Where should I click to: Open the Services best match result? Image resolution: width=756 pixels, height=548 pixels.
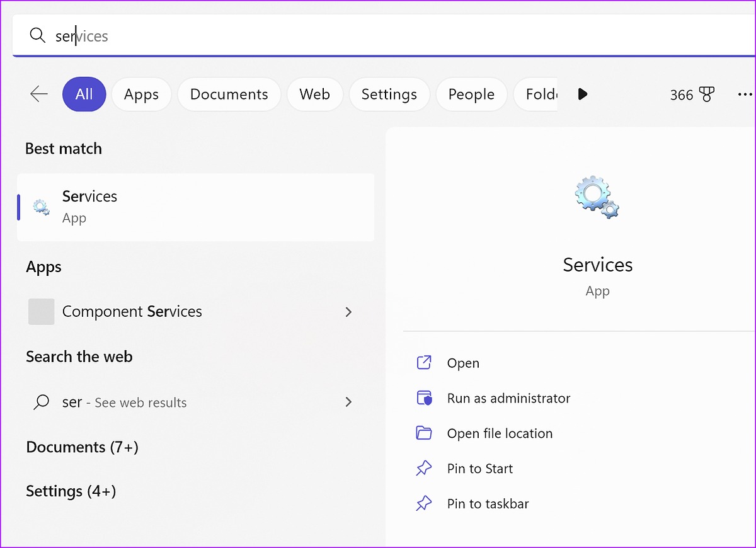pos(195,207)
